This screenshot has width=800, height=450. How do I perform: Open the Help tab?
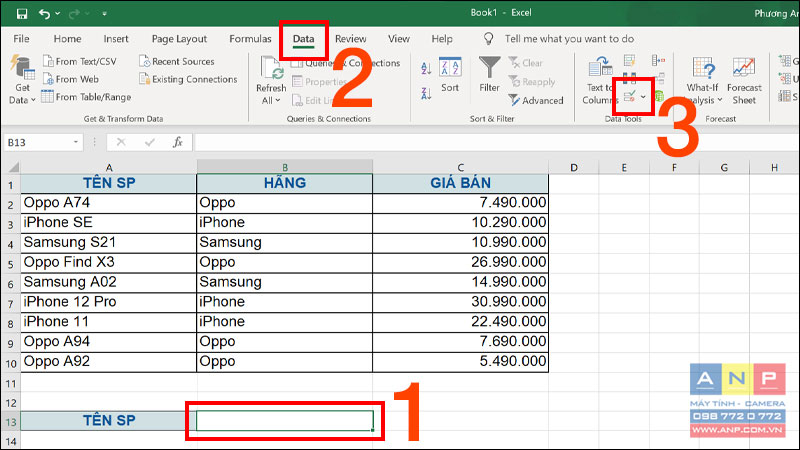tap(442, 39)
